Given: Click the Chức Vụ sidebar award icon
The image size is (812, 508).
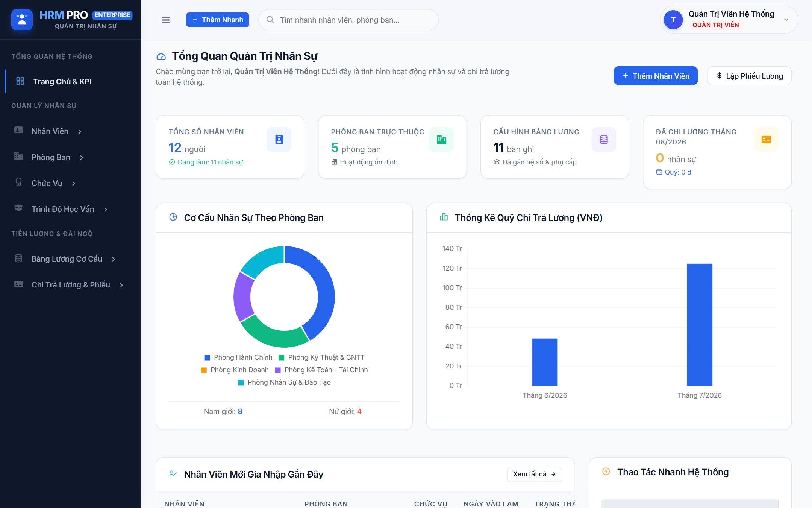Looking at the screenshot, I should (x=18, y=183).
